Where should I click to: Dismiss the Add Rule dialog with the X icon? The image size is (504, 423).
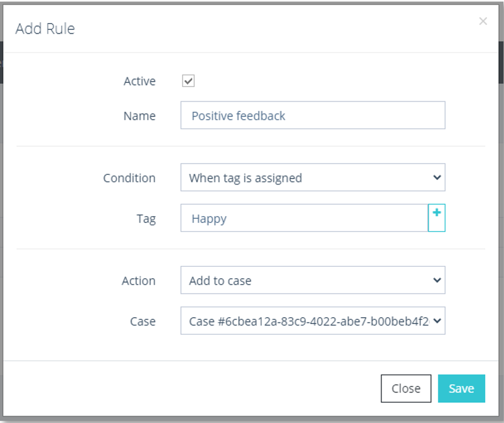tap(483, 21)
